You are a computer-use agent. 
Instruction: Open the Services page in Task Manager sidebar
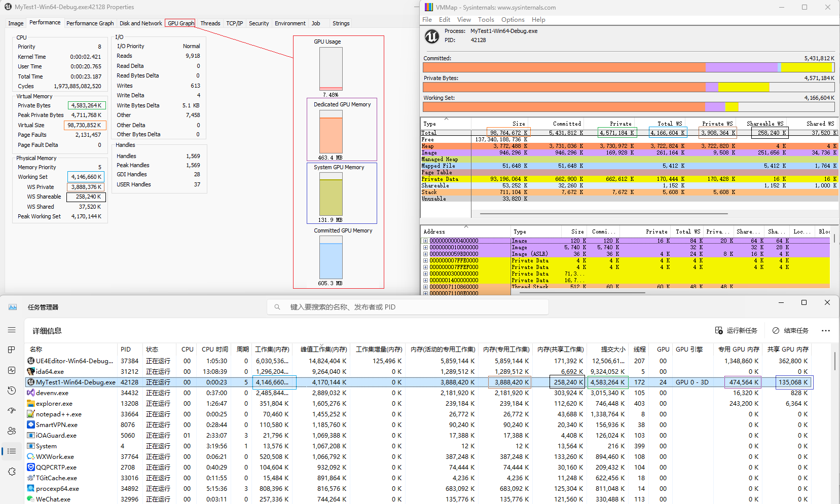12,472
